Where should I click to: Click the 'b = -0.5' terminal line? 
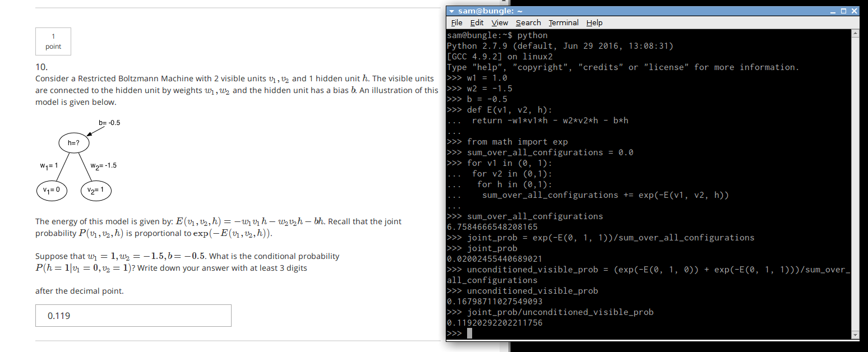(477, 99)
